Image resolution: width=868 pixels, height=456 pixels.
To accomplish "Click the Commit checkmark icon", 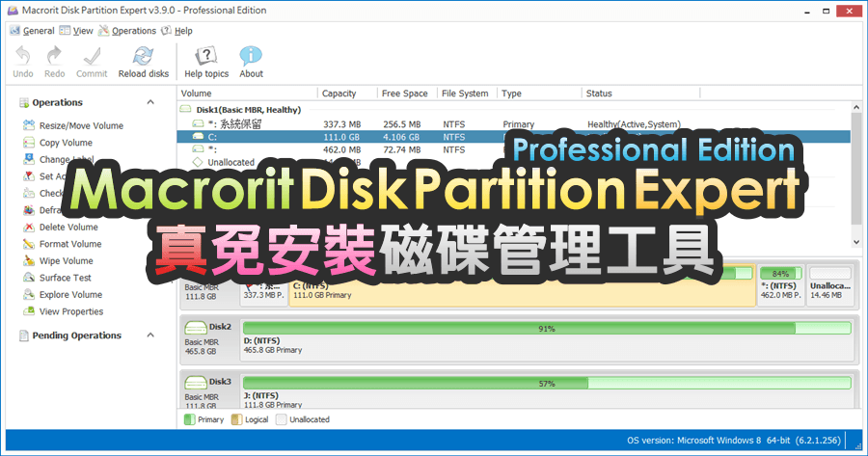I will (92, 57).
